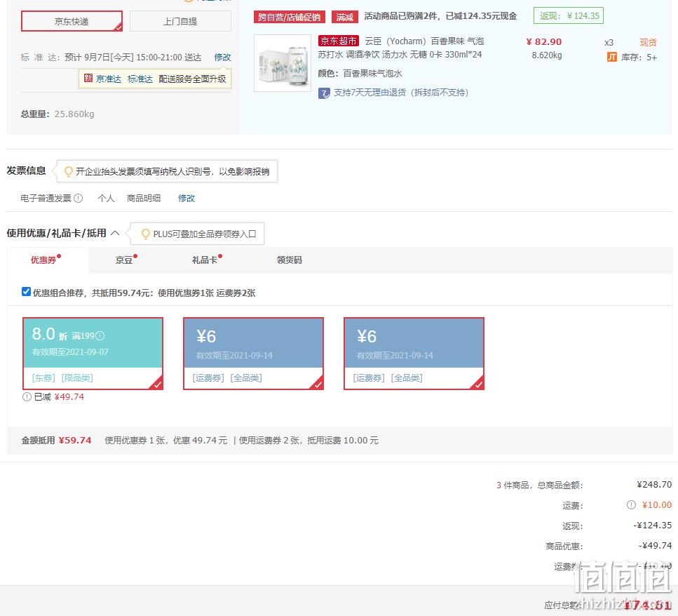Switch to 领货码 tab
This screenshot has width=678, height=616.
point(290,260)
